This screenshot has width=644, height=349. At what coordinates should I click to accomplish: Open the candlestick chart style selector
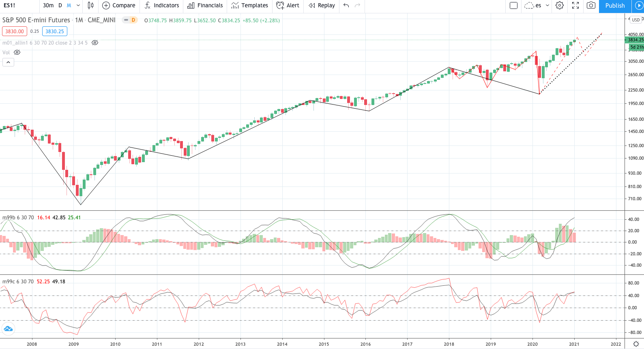[x=90, y=5]
